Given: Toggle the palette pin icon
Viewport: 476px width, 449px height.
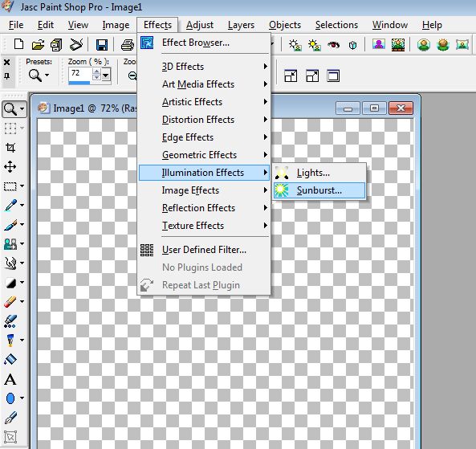Looking at the screenshot, I should pos(6,76).
